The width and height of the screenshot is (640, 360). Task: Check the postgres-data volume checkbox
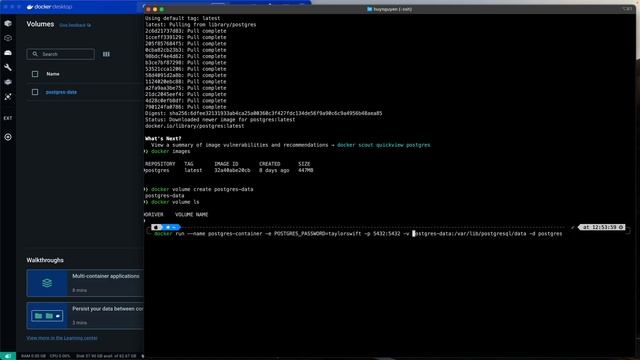click(x=35, y=92)
